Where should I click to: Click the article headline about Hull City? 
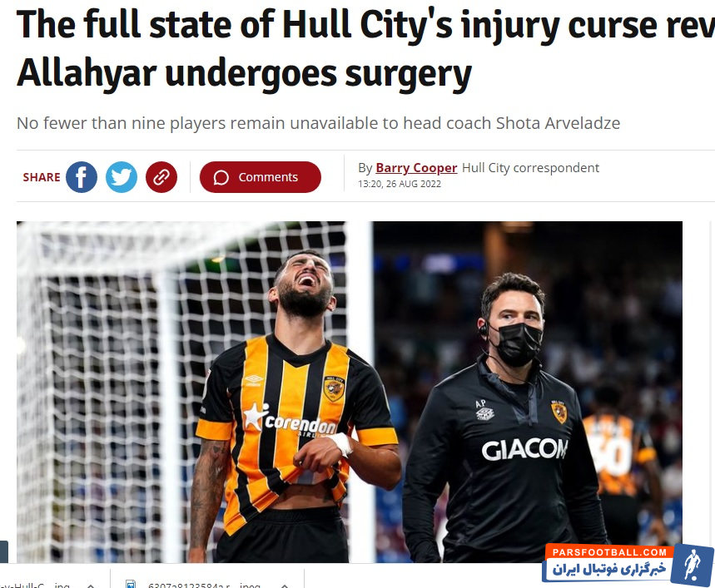[x=365, y=49]
